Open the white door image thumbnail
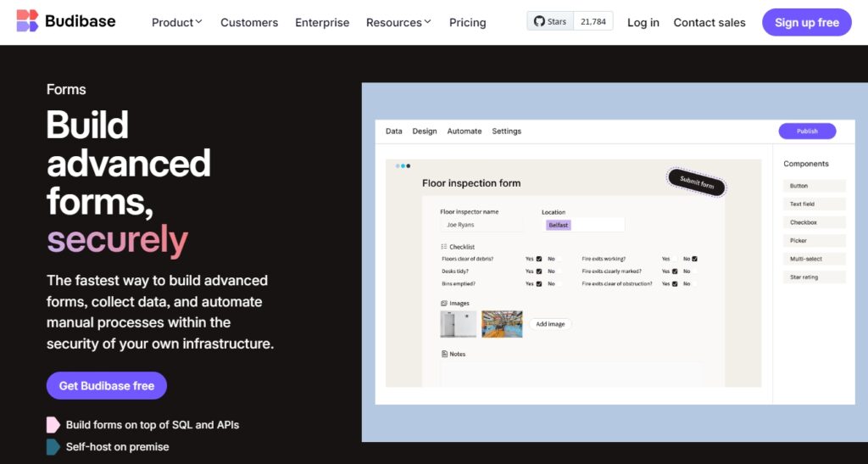Image resolution: width=868 pixels, height=464 pixels. (459, 324)
